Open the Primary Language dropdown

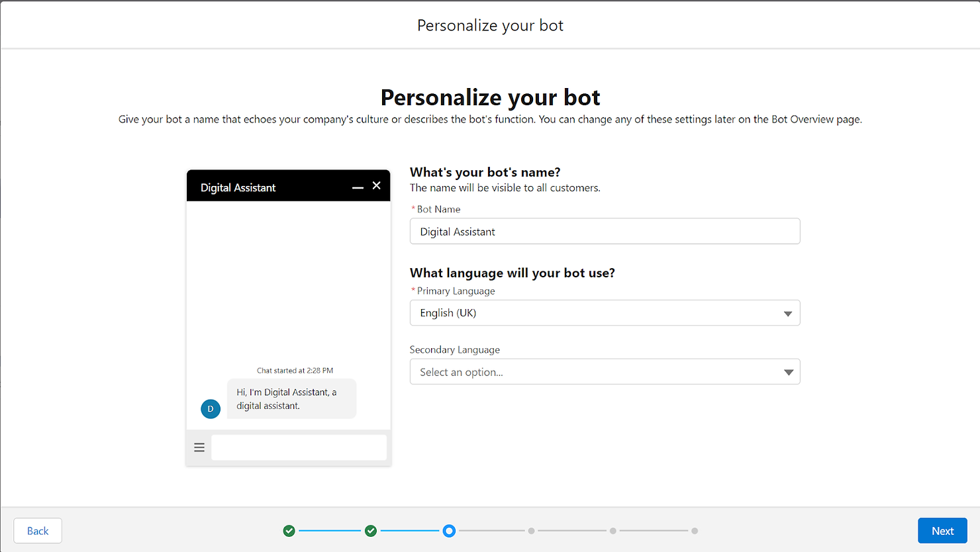point(605,313)
